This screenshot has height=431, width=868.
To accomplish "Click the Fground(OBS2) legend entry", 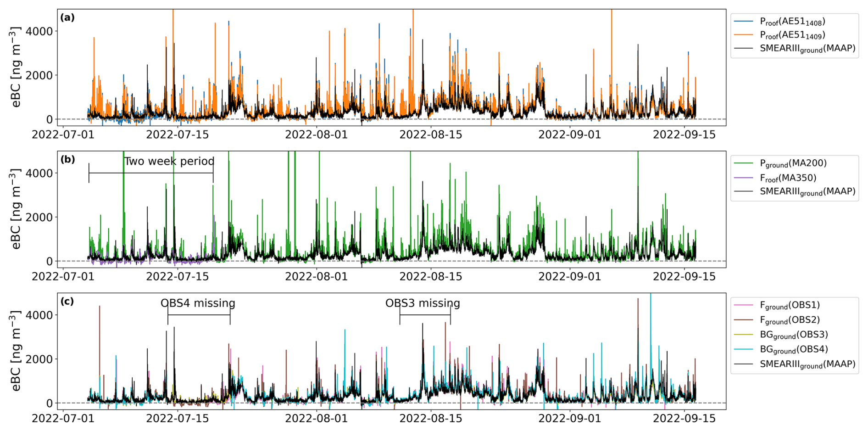I will coord(777,320).
